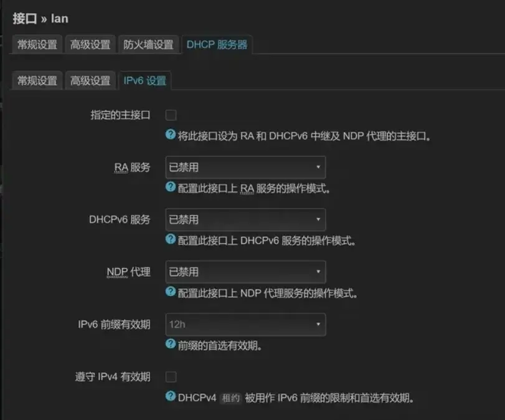Open the RA 服务 dropdown
This screenshot has height=420, width=505.
pyautogui.click(x=245, y=167)
